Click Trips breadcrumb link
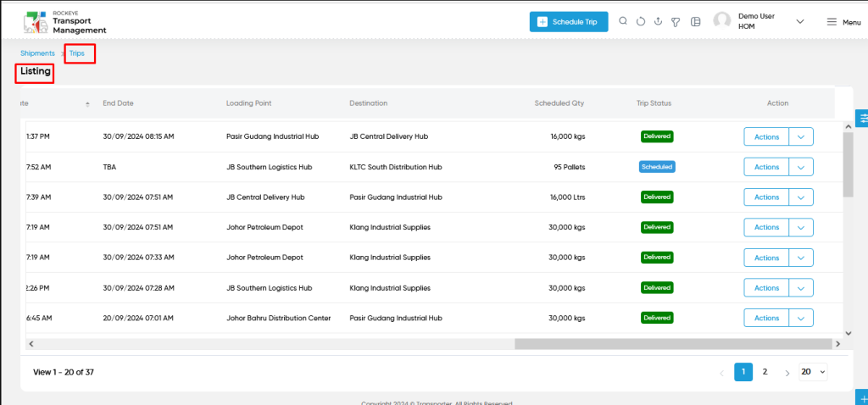The image size is (868, 405). pos(77,53)
